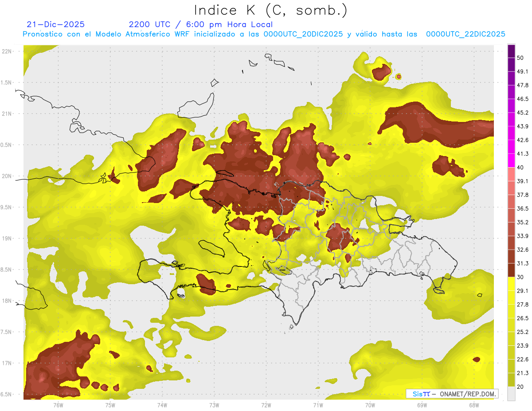
Task: Click the "74W" longitude label
Action: [x=162, y=405]
